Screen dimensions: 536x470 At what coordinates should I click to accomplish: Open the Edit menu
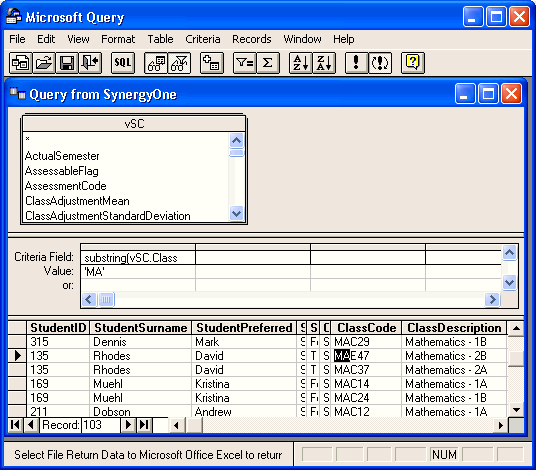tap(46, 39)
